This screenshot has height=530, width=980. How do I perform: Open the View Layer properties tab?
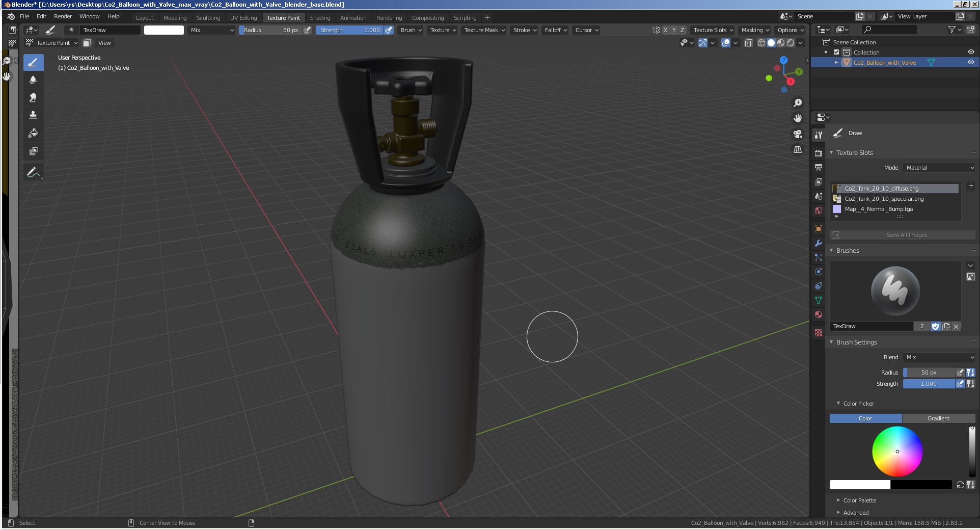pos(819,181)
